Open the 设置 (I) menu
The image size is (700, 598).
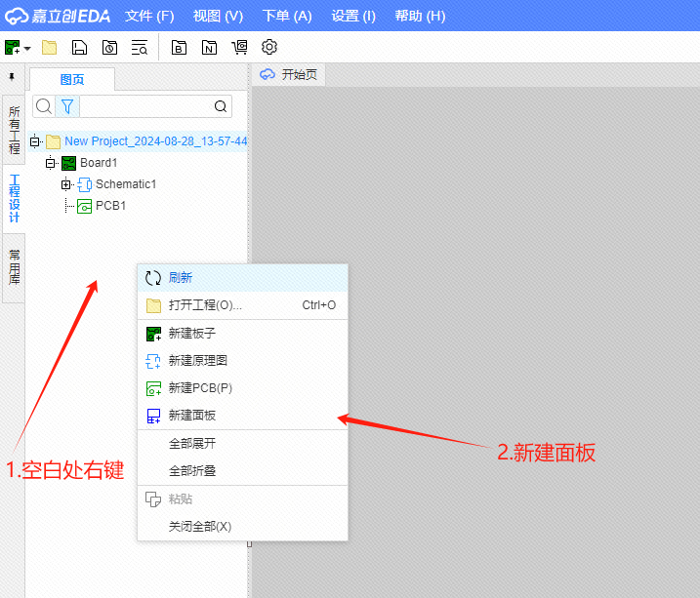tap(353, 16)
